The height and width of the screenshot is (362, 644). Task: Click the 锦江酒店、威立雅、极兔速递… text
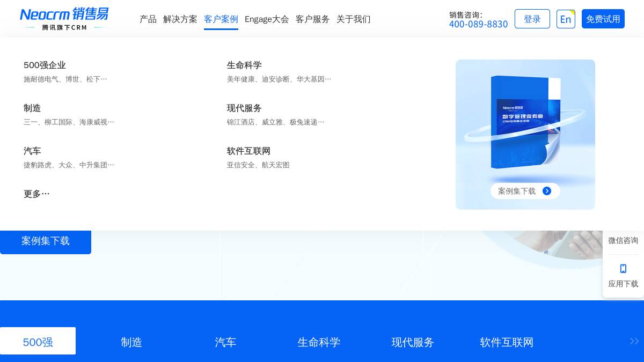click(276, 122)
